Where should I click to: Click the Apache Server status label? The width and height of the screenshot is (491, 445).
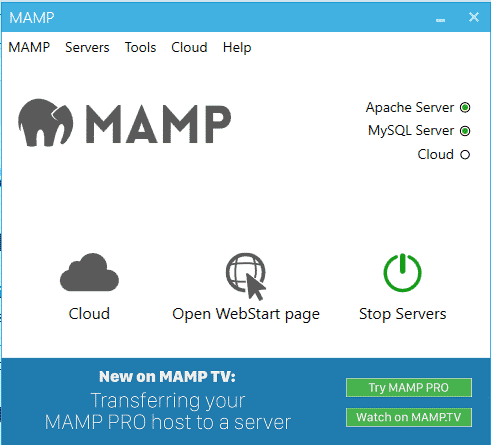click(x=410, y=108)
